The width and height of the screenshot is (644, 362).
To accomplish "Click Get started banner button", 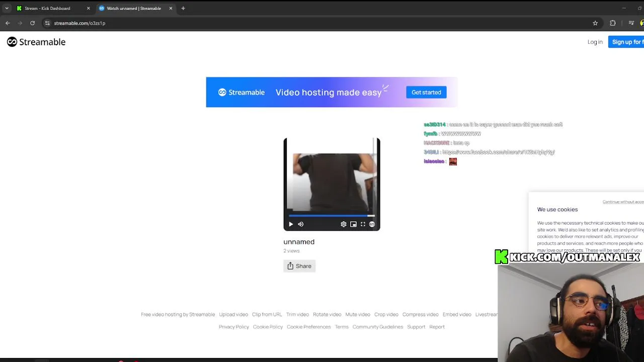I will [x=426, y=92].
